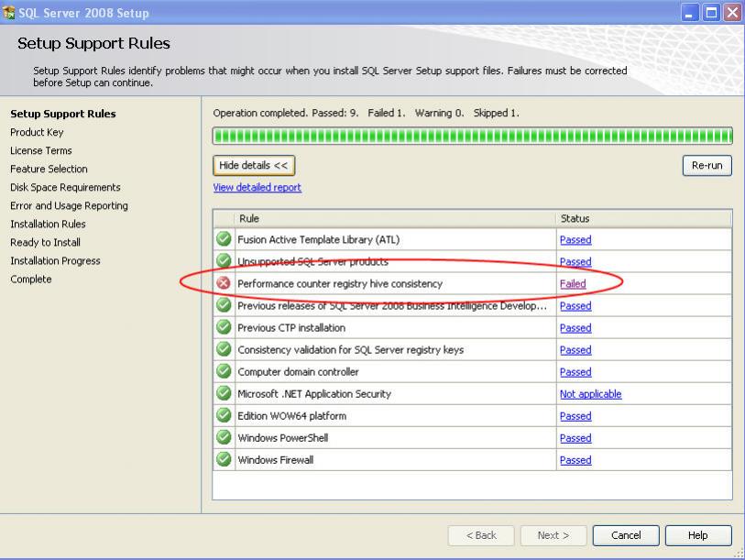Click the 'Windows PowerShell' rule text

pos(283,438)
